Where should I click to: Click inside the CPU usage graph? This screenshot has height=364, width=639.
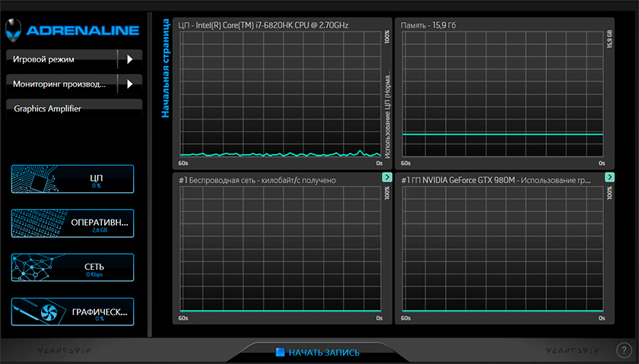[281, 94]
